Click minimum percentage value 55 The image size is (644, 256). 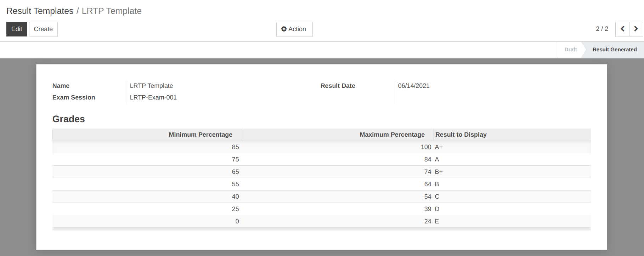pyautogui.click(x=235, y=184)
